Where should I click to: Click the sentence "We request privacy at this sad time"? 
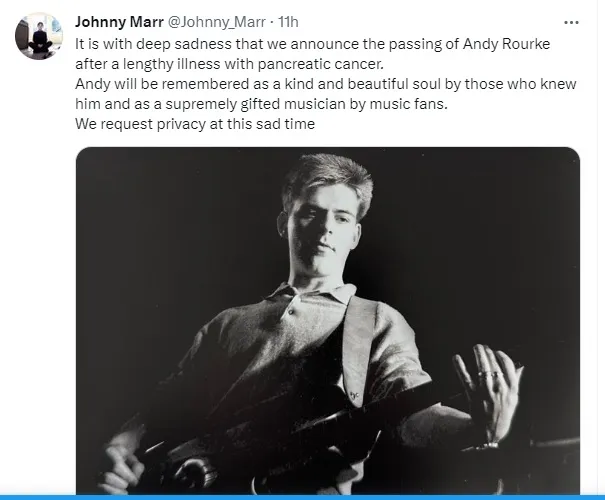tap(195, 123)
